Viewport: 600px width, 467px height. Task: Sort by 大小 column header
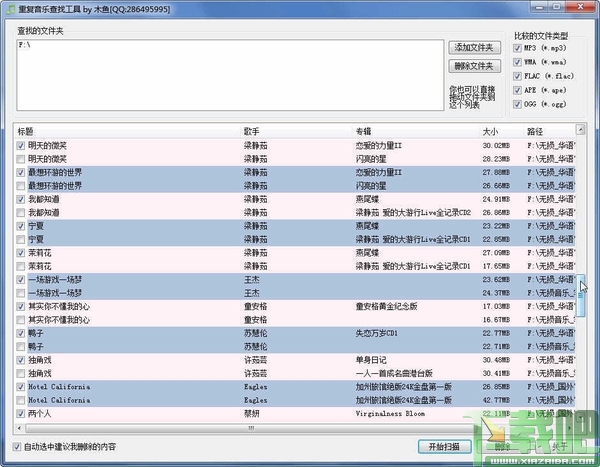point(501,131)
